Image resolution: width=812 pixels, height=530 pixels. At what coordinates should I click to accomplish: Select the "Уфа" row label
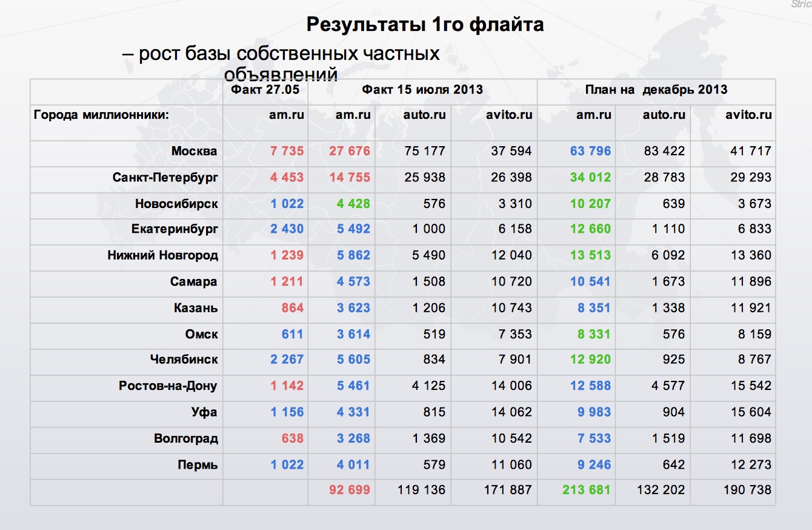(x=204, y=412)
